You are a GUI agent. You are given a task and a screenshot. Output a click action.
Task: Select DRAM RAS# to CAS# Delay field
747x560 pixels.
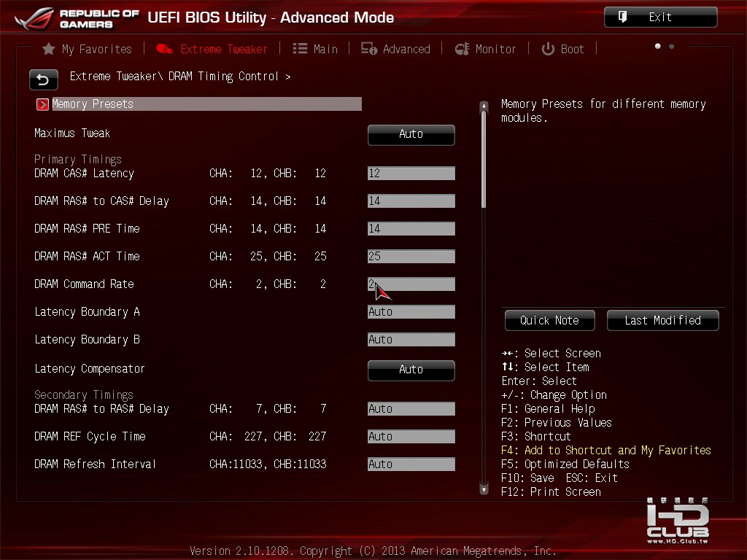click(x=411, y=201)
